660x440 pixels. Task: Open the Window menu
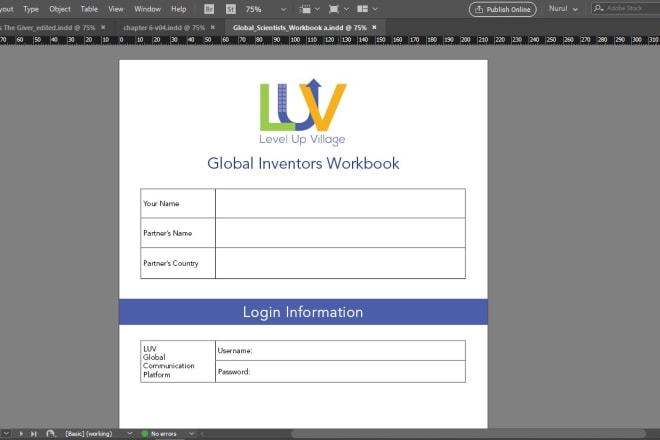(x=147, y=9)
